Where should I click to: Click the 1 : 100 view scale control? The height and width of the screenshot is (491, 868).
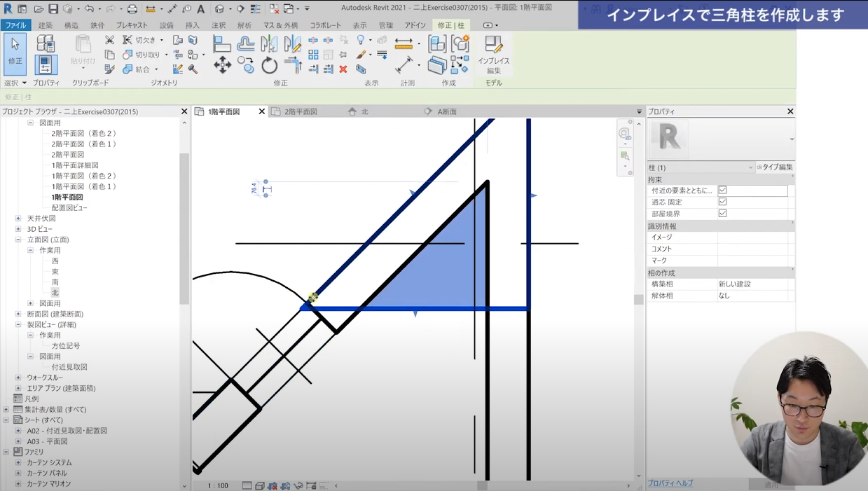pyautogui.click(x=218, y=485)
